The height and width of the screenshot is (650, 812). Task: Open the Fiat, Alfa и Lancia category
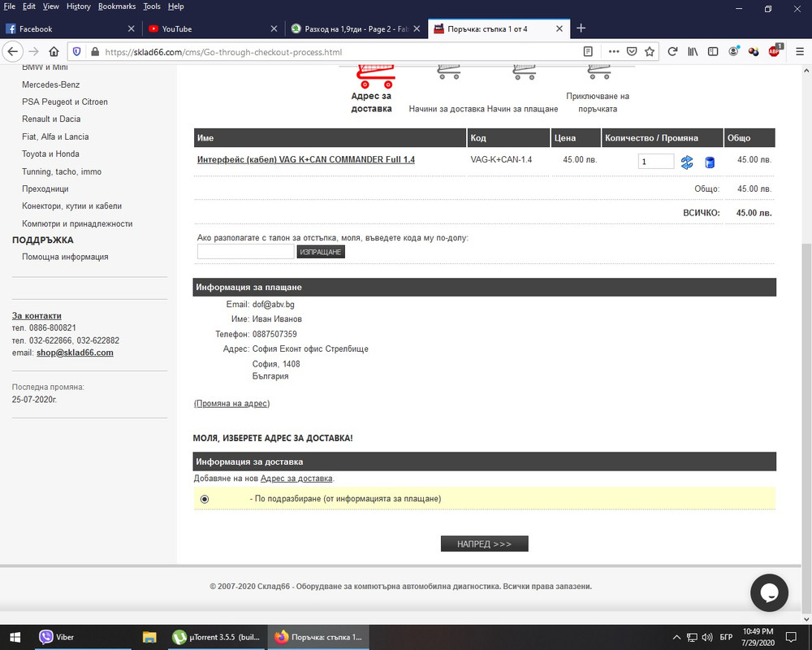point(55,136)
